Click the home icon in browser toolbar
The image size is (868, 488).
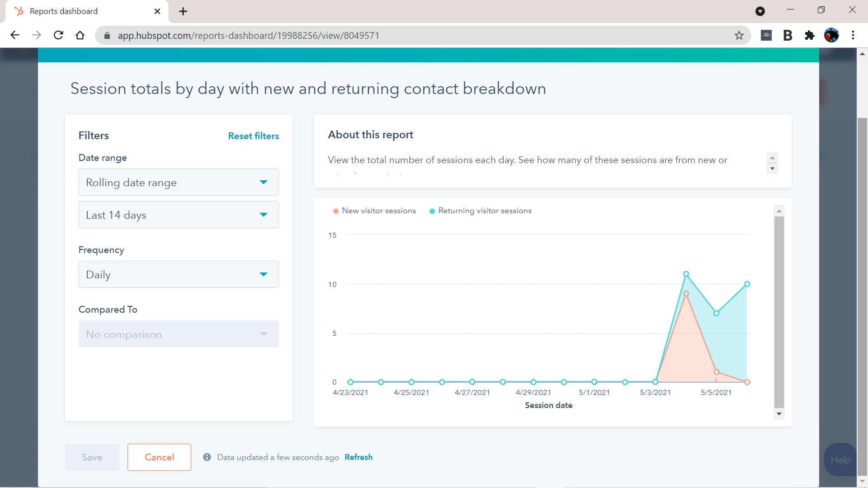[x=80, y=35]
